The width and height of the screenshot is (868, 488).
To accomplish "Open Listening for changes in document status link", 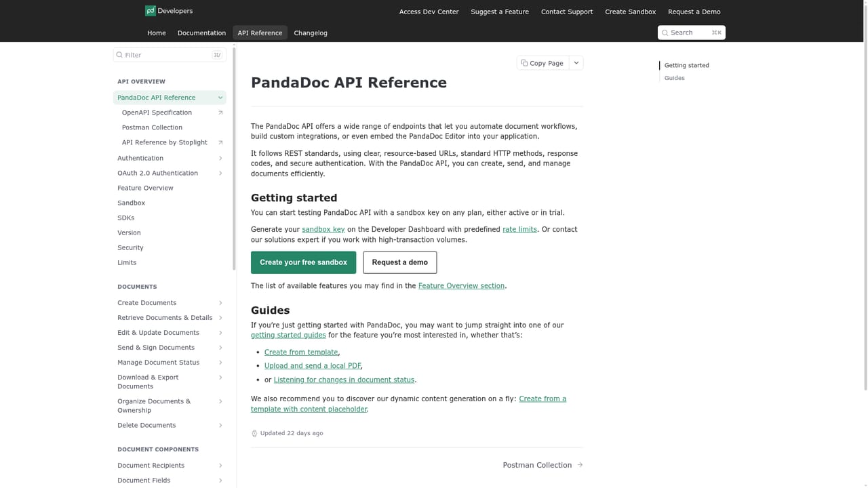I will click(x=344, y=380).
